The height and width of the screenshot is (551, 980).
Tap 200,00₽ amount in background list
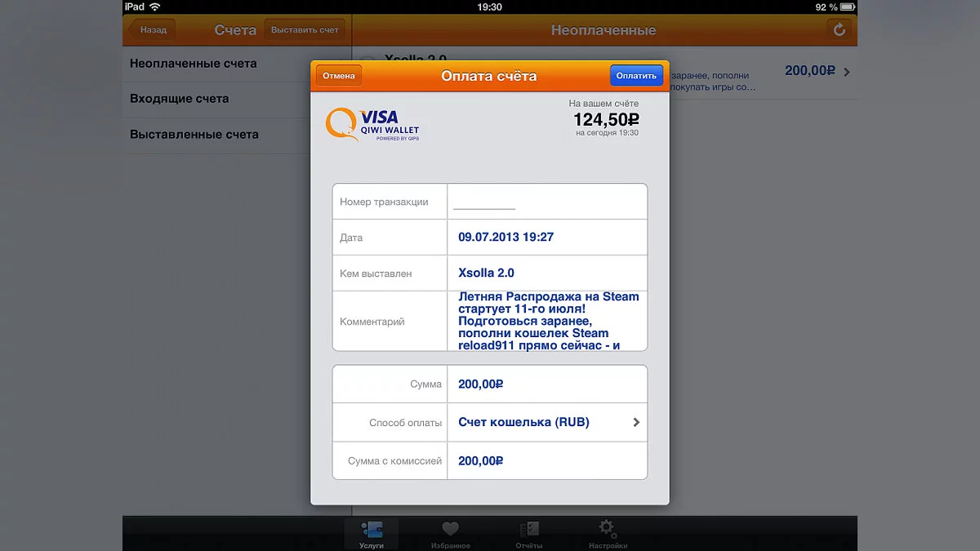[810, 71]
